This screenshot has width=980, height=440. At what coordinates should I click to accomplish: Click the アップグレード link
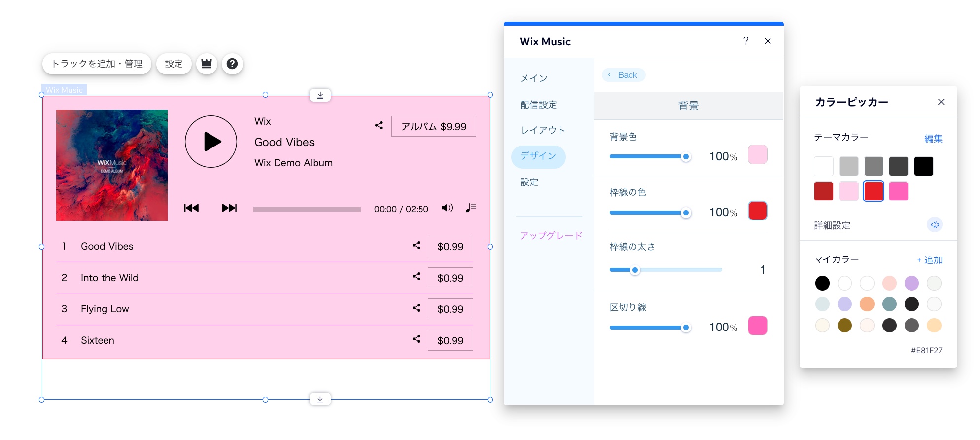pos(551,235)
